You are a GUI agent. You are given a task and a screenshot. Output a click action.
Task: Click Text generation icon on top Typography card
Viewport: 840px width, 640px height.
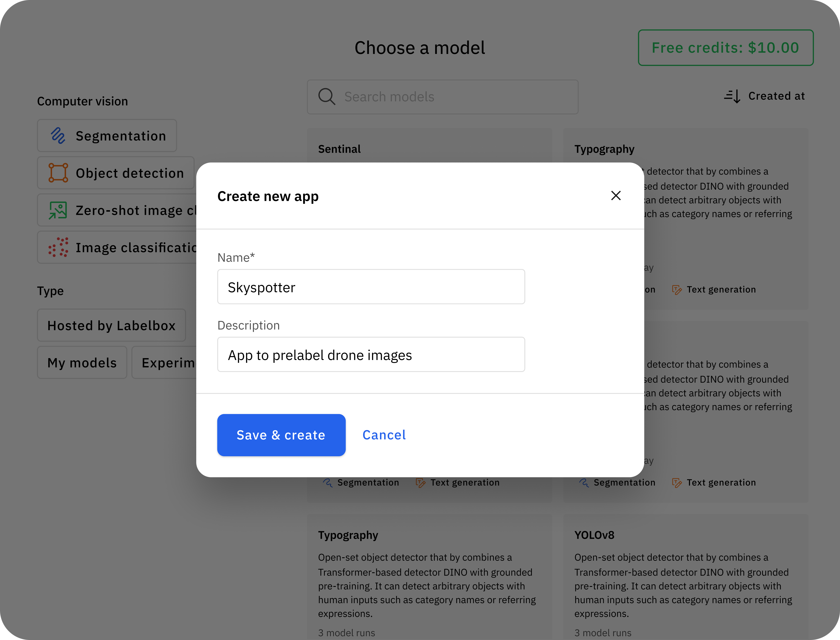pyautogui.click(x=677, y=290)
